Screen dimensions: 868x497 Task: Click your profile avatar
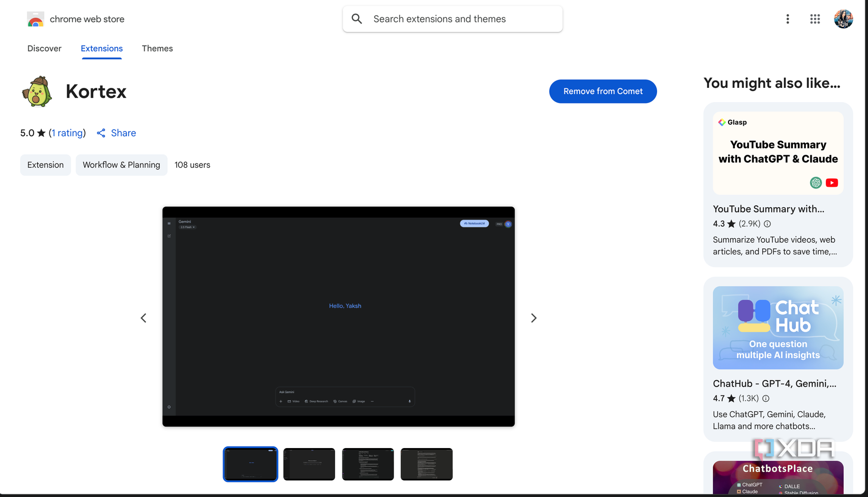tap(843, 19)
